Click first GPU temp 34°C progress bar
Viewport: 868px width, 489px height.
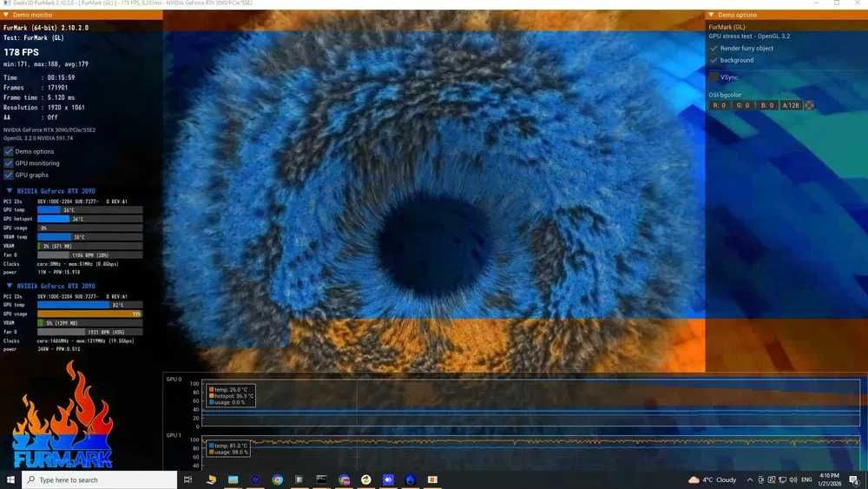point(89,210)
